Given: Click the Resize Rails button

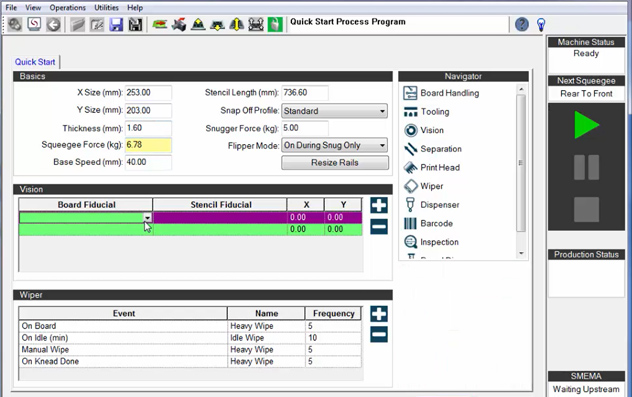Looking at the screenshot, I should pyautogui.click(x=335, y=163).
